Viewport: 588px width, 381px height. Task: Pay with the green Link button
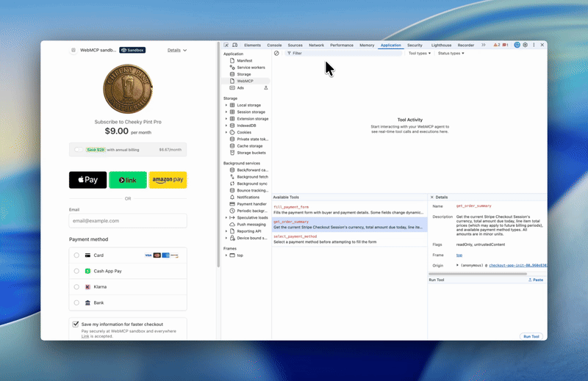point(128,180)
